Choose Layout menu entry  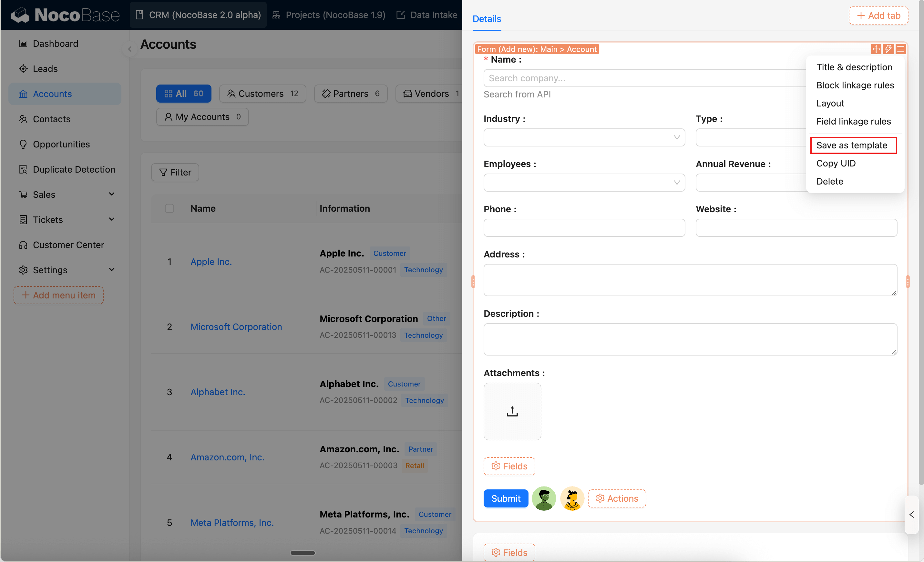tap(855, 103)
